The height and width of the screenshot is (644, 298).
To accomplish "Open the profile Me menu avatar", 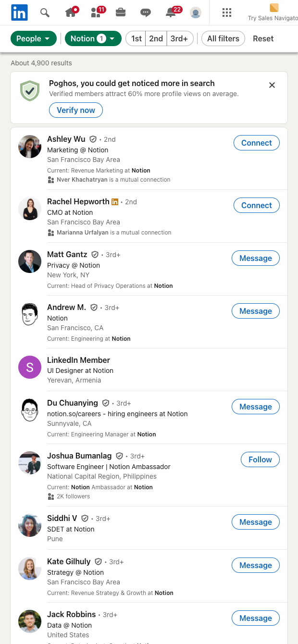I will coord(196,12).
